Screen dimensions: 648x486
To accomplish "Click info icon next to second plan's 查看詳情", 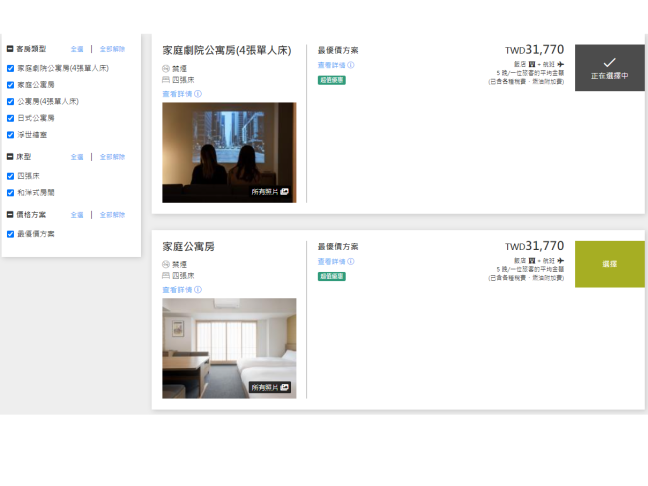I will point(352,261).
